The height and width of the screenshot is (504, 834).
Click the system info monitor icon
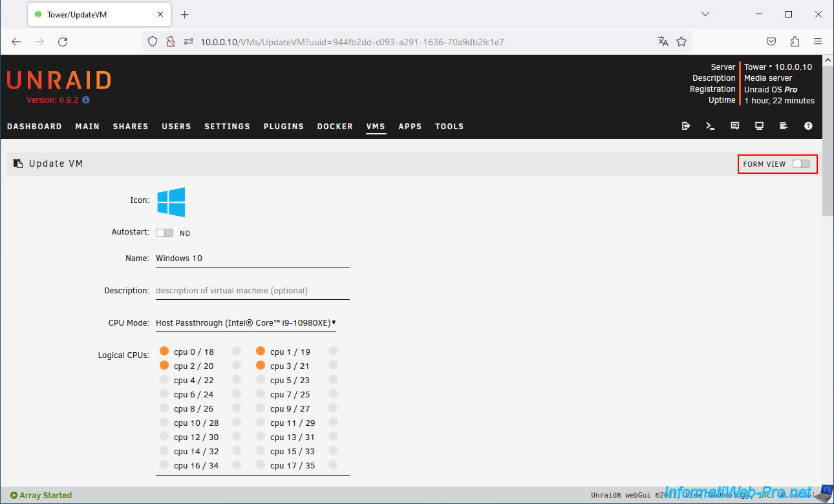(760, 126)
